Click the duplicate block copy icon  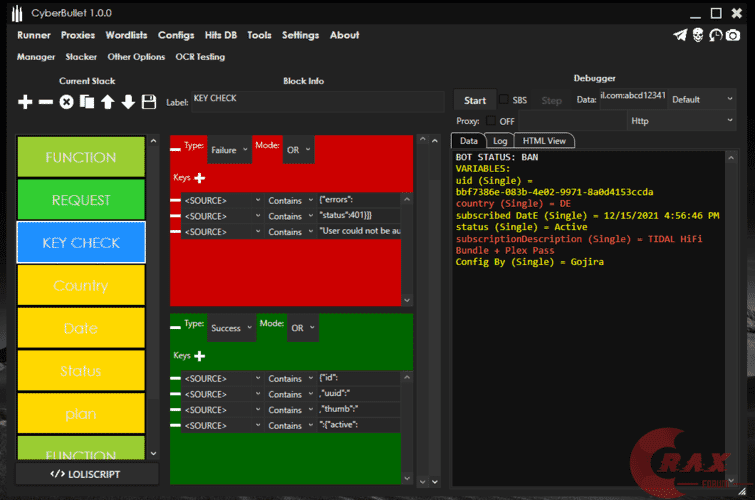coord(87,102)
